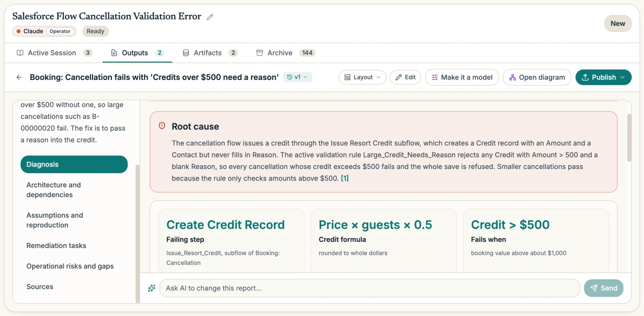644x316 pixels.
Task: Click the Artifacts database icon
Action: click(x=186, y=53)
